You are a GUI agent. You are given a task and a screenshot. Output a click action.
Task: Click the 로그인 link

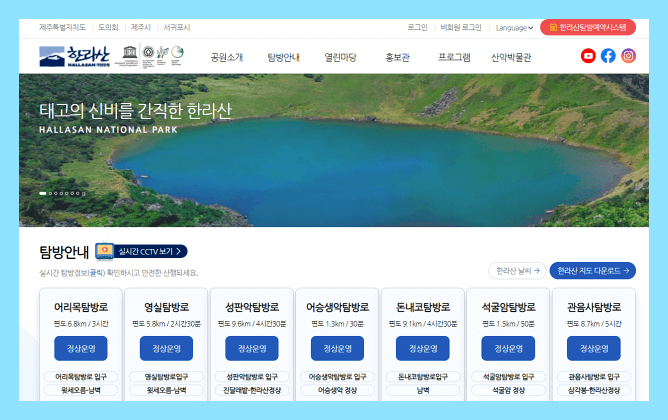pyautogui.click(x=418, y=27)
